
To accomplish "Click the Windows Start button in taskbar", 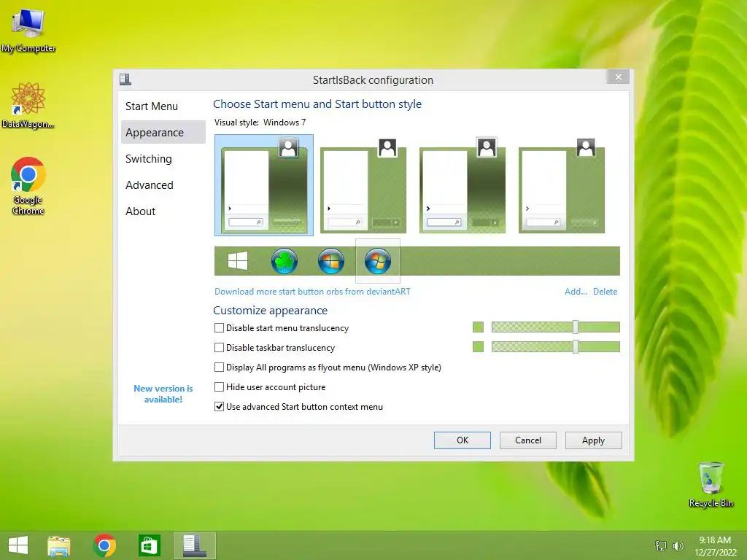I will 18,545.
